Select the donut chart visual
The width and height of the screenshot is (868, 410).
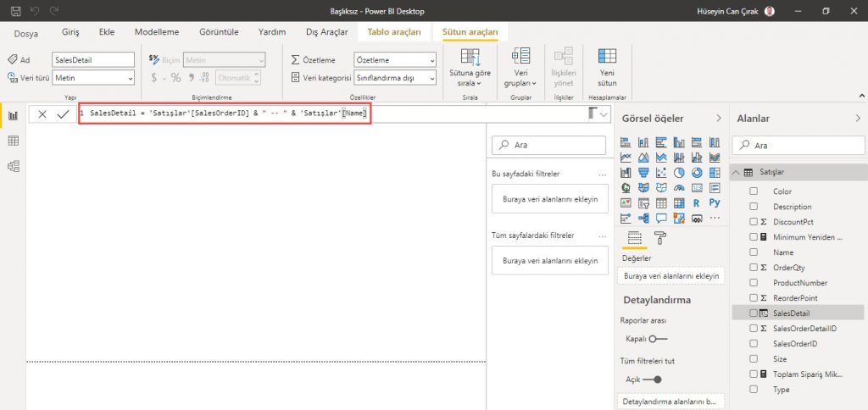(x=697, y=173)
